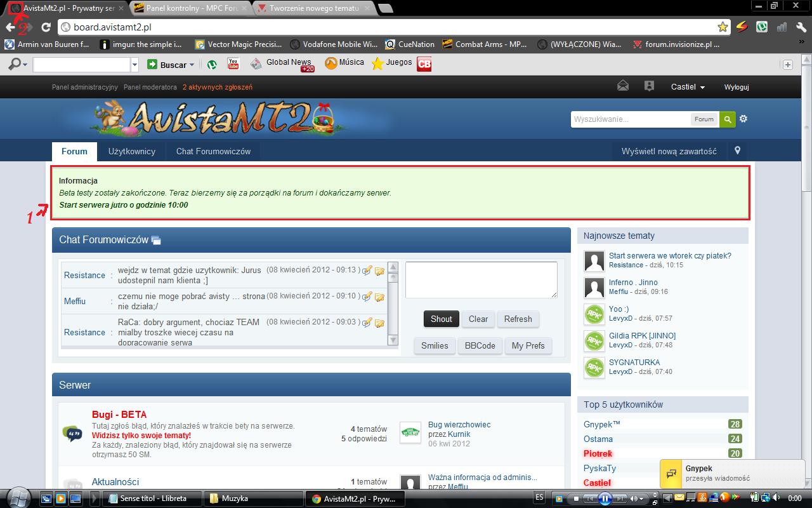Click the pop-out icon next to Chat Forumowiczów
812x508 pixels.
point(156,241)
